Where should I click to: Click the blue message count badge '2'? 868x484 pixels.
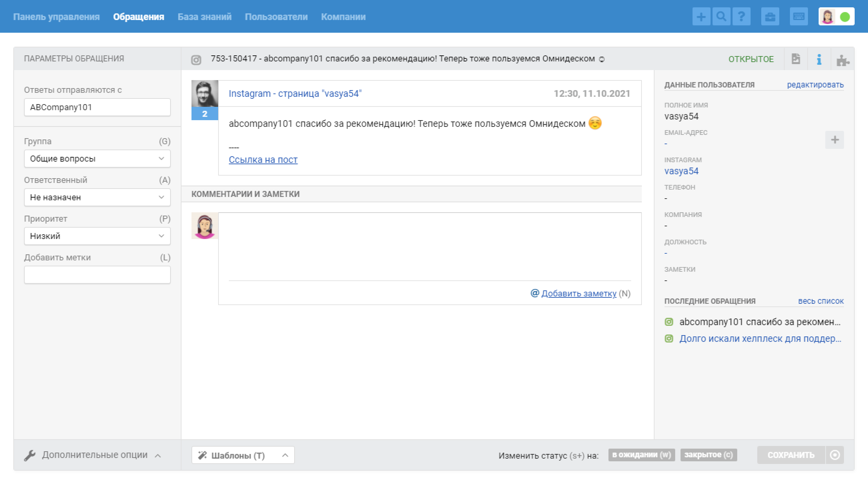click(204, 113)
